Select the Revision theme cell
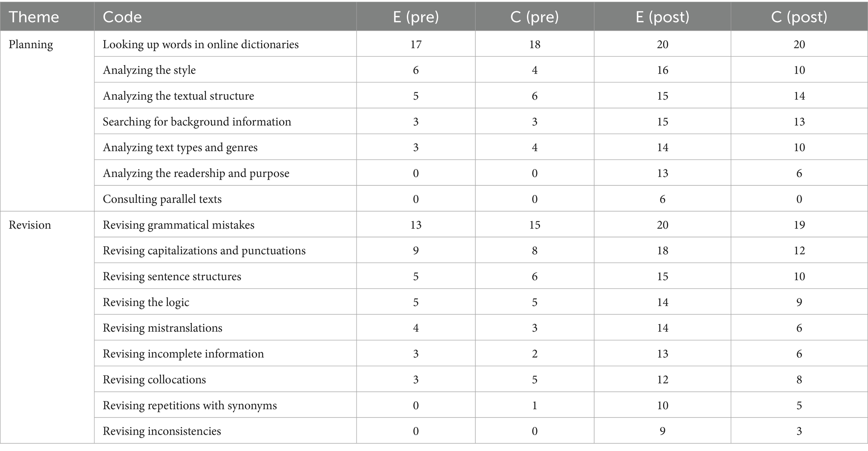 click(x=30, y=225)
